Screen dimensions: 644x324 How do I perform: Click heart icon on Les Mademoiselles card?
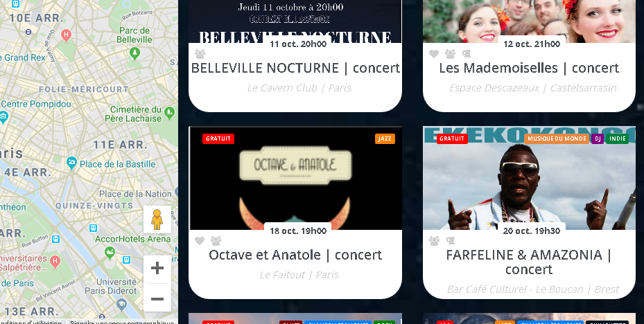434,54
